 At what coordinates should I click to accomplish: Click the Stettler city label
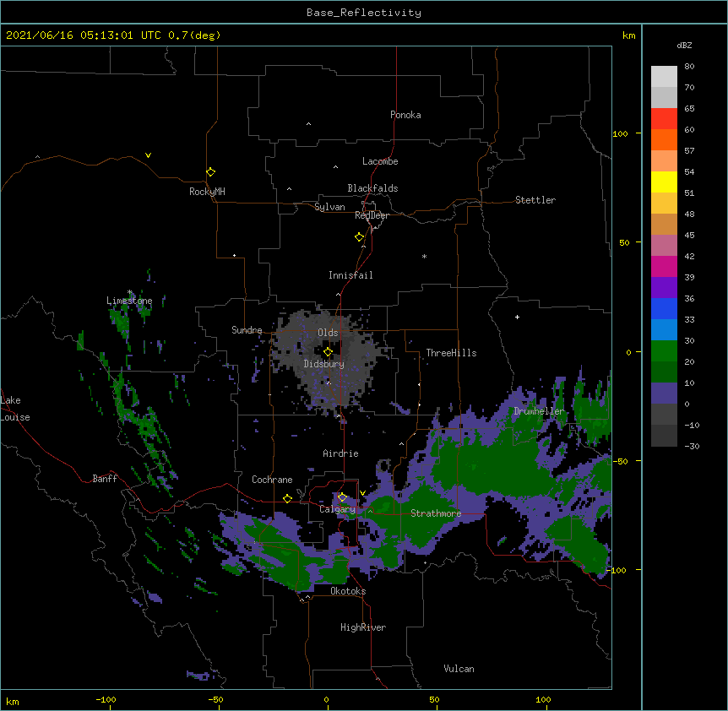coord(535,200)
